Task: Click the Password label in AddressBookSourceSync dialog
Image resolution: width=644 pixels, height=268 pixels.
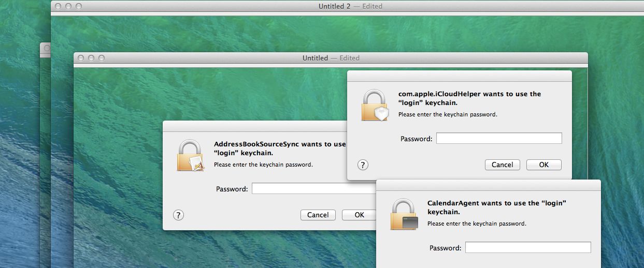Action: [232, 189]
